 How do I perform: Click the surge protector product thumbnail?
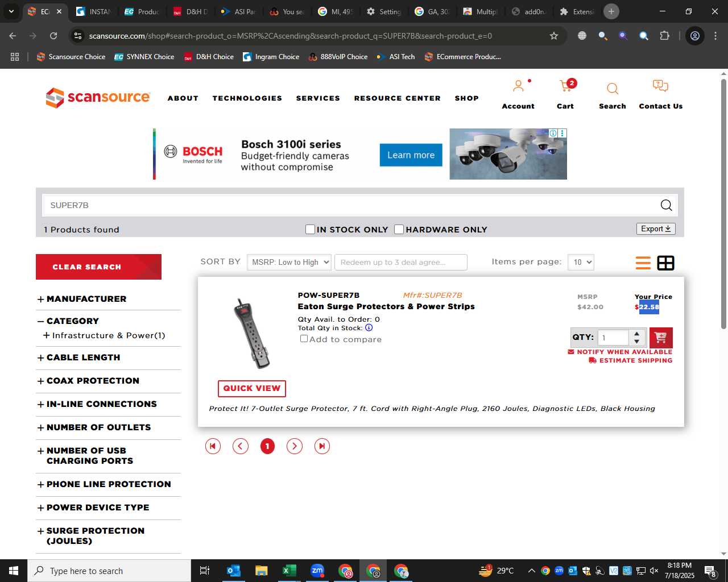click(x=252, y=333)
